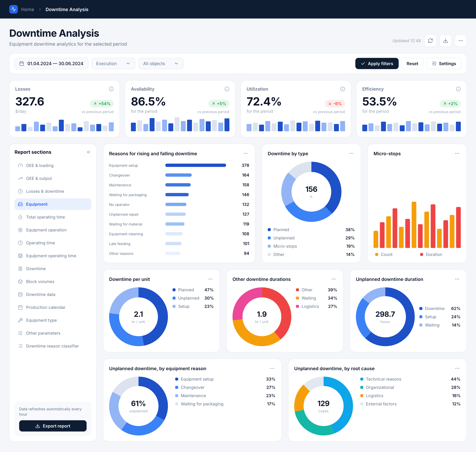Open options for Reasons for rising and falling downtime
The height and width of the screenshot is (452, 476).
245,153
